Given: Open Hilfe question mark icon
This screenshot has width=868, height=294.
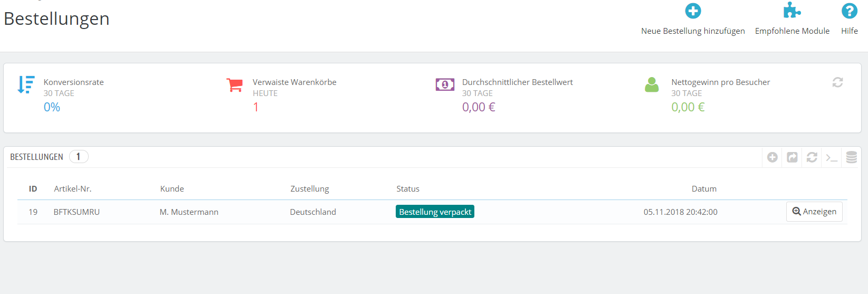Looking at the screenshot, I should pos(849,11).
